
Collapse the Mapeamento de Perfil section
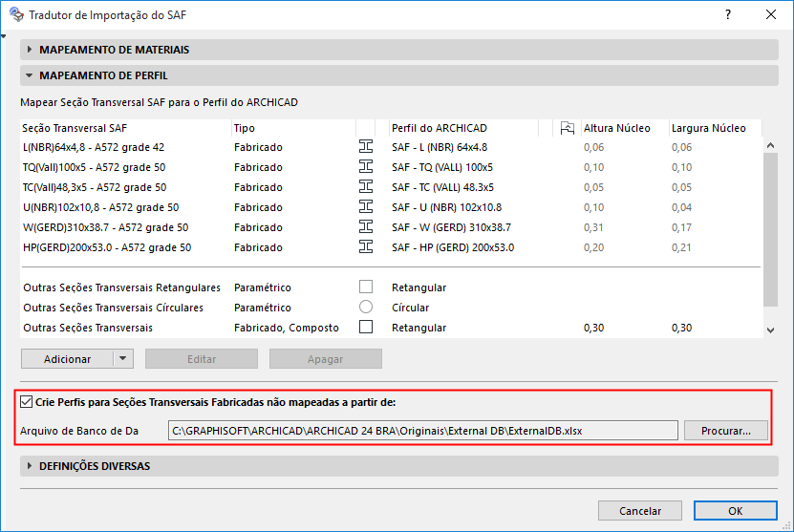[30, 75]
